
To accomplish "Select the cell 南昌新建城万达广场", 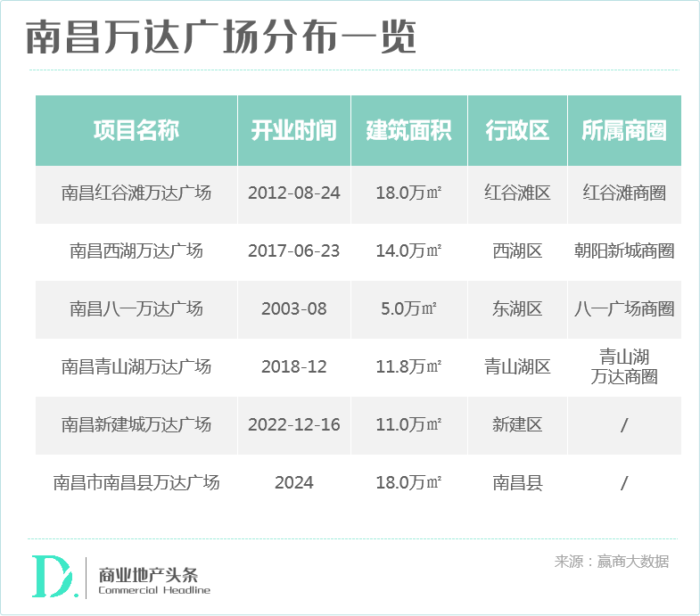I will tap(136, 424).
